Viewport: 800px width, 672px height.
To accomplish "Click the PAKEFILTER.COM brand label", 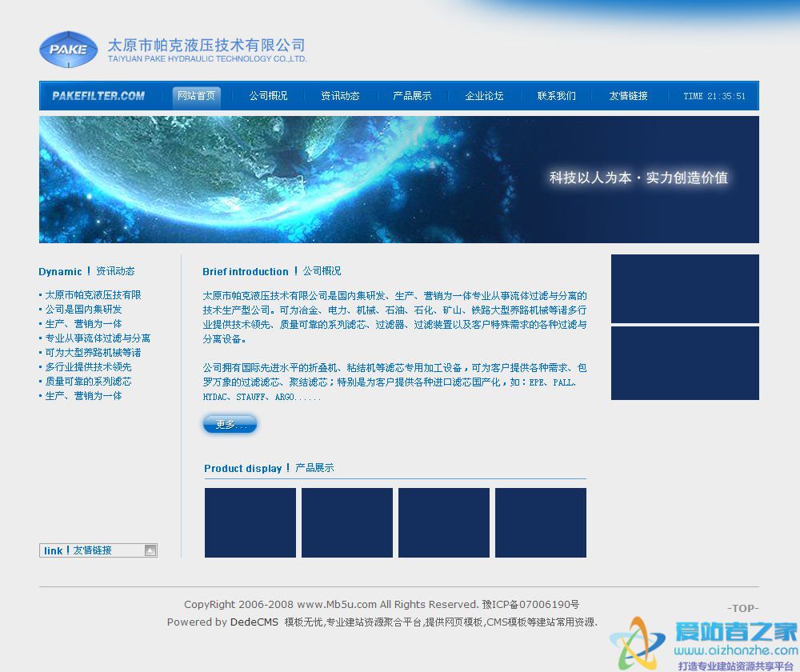I will (98, 96).
